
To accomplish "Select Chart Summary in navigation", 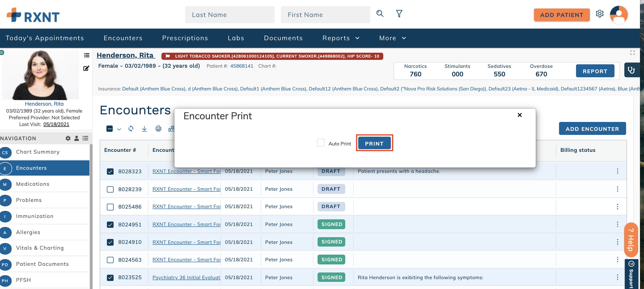I will (45, 152).
